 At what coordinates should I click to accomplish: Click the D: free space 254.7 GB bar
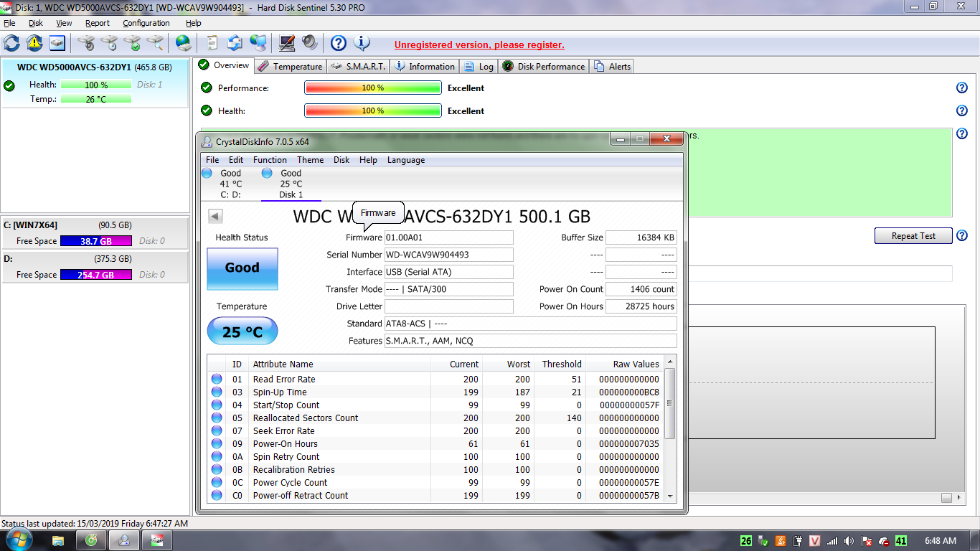pyautogui.click(x=96, y=275)
